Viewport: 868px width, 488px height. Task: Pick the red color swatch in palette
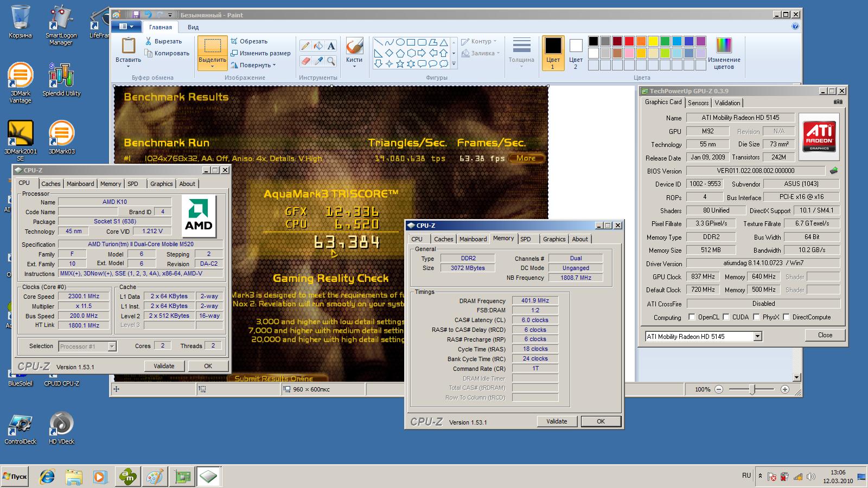[x=629, y=41]
